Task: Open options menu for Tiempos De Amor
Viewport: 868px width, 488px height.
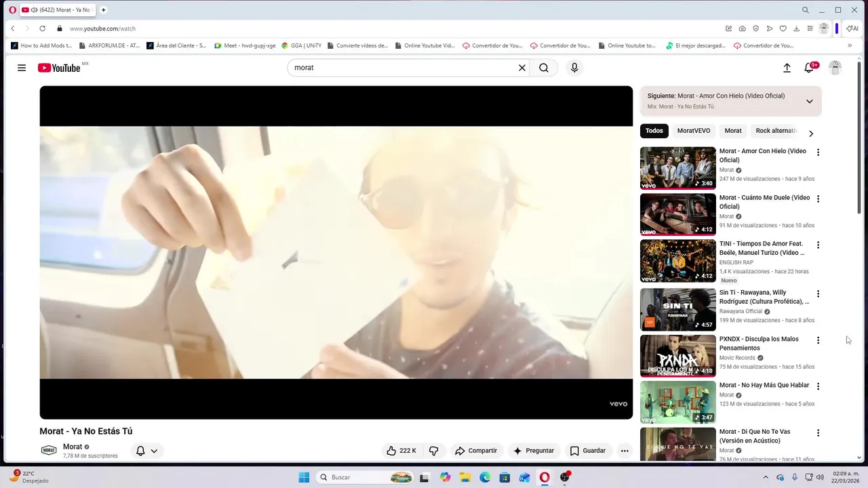Action: (x=818, y=245)
